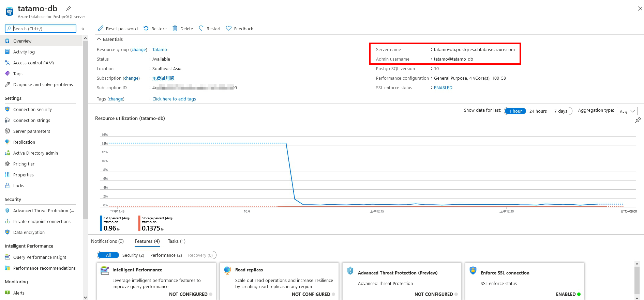
Task: Open Server parameters gear icon
Action: (x=7, y=131)
